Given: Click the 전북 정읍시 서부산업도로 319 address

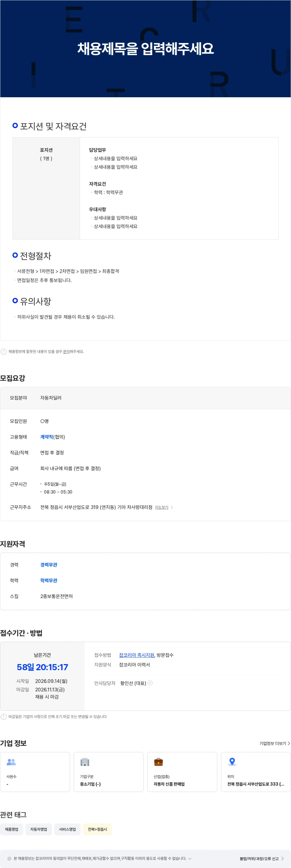Looking at the screenshot, I should pyautogui.click(x=96, y=507).
